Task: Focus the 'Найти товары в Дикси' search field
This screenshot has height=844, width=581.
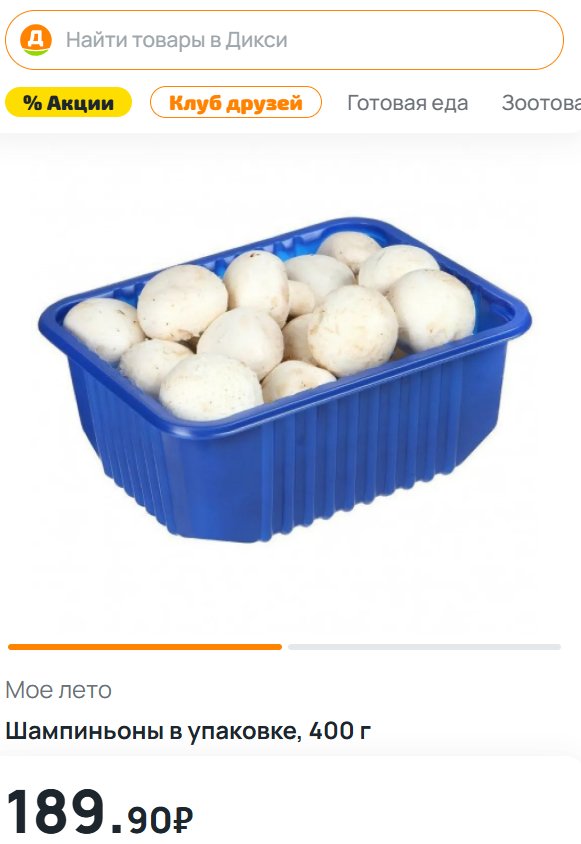Action: pyautogui.click(x=284, y=40)
